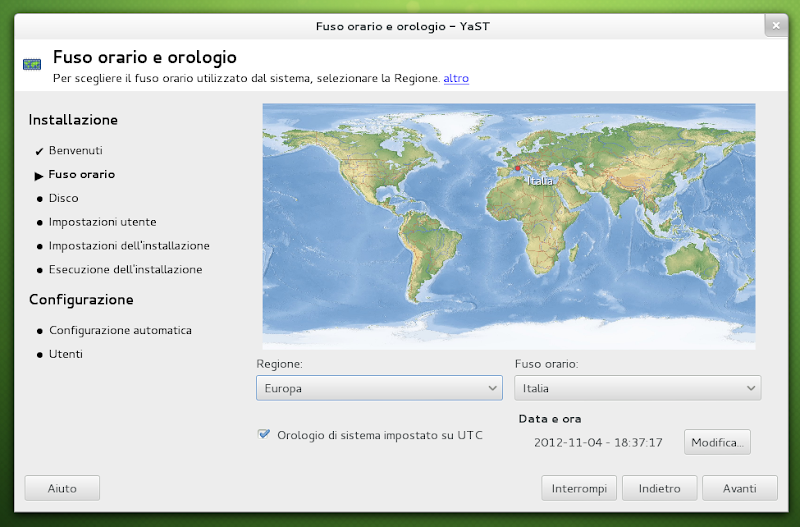Viewport: 800px width, 527px height.
Task: Click the date and time value 2012-11-04 - 18:37:17
Action: [598, 442]
